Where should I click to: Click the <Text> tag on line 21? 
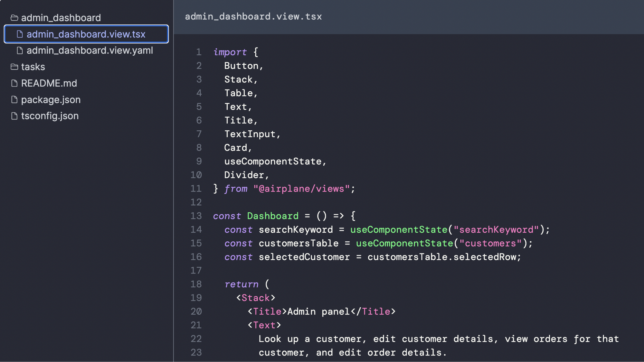264,325
